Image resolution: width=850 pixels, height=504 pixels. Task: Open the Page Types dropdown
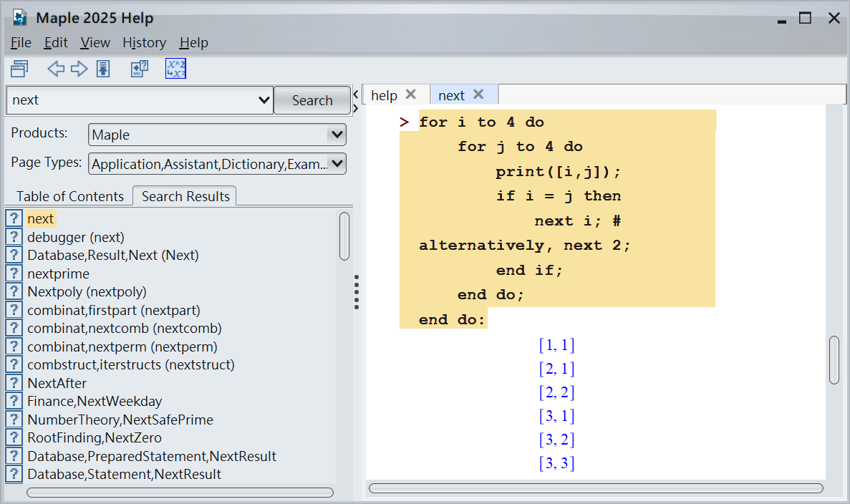point(336,164)
